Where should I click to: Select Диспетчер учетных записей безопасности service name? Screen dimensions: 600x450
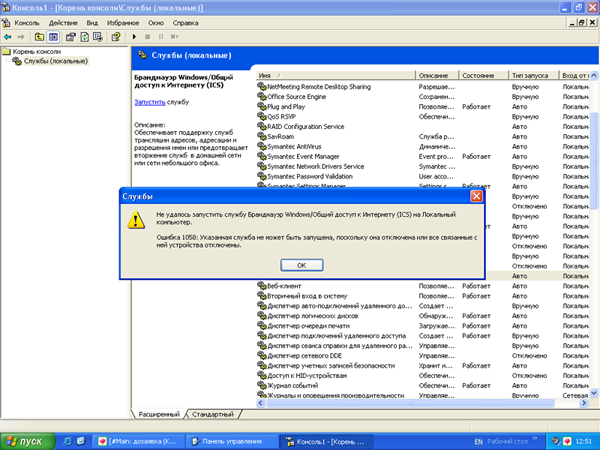(x=331, y=365)
